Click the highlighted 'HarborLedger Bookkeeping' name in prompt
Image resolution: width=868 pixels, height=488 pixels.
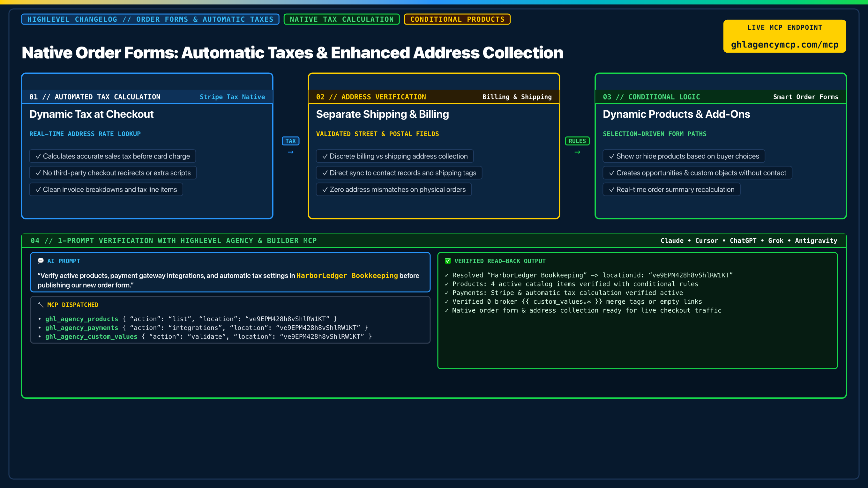[x=347, y=275]
